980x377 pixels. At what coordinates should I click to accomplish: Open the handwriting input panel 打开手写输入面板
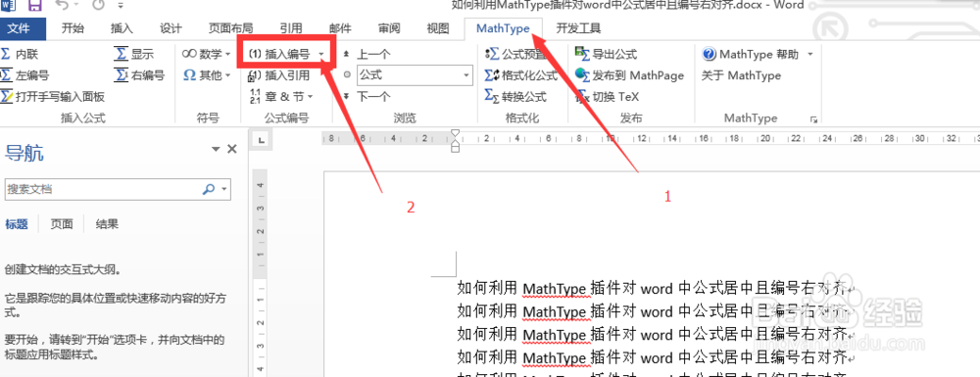pos(53,97)
